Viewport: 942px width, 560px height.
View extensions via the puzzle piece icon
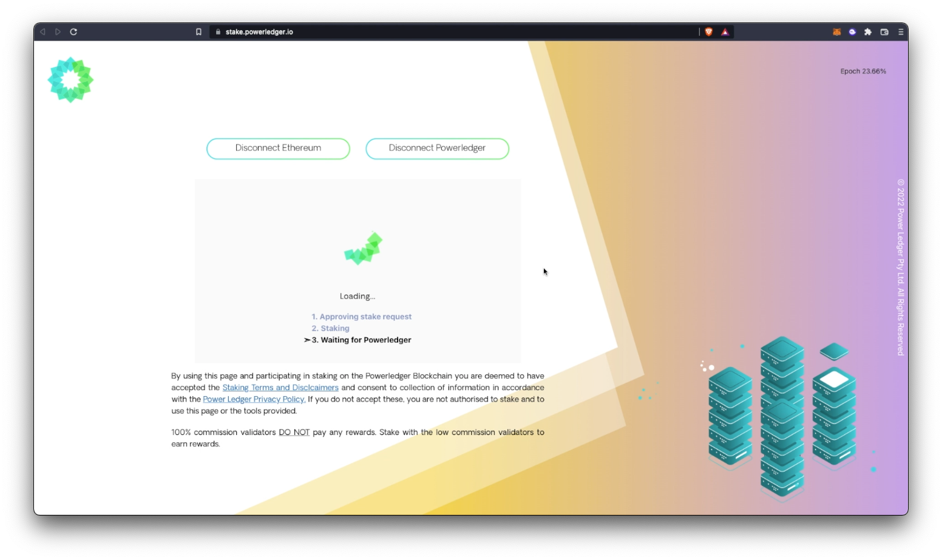click(868, 32)
